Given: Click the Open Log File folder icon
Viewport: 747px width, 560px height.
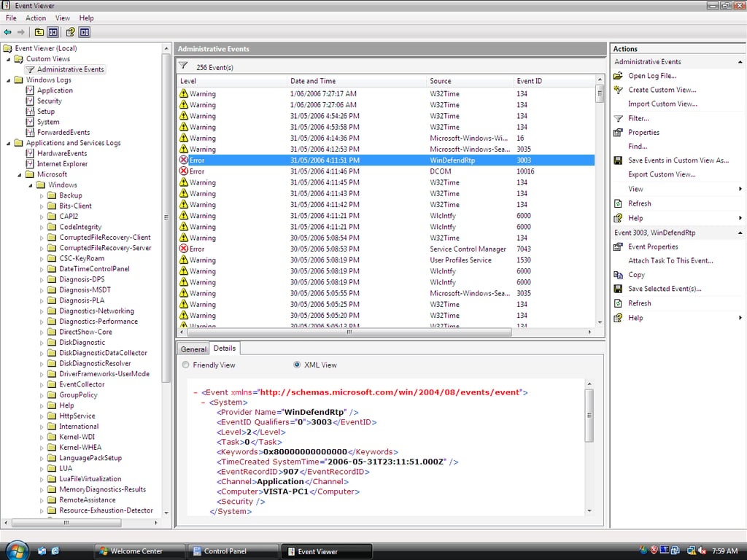Looking at the screenshot, I should click(618, 76).
